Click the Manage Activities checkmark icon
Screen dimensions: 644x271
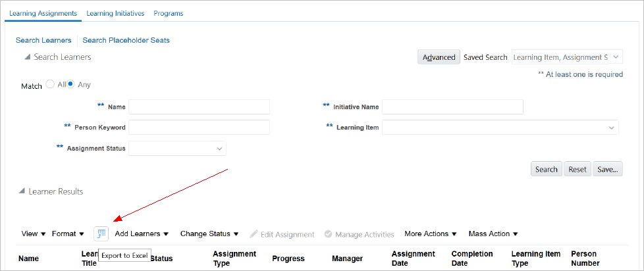(x=328, y=234)
